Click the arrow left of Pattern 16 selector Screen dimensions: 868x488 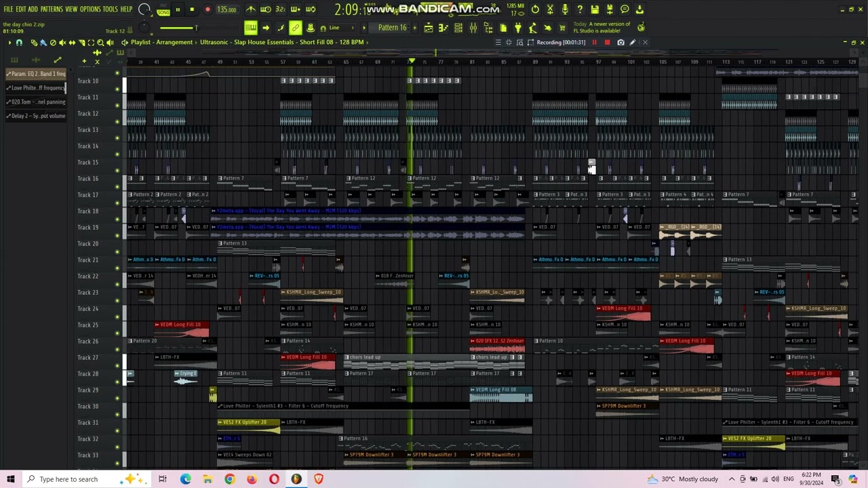pyautogui.click(x=365, y=28)
